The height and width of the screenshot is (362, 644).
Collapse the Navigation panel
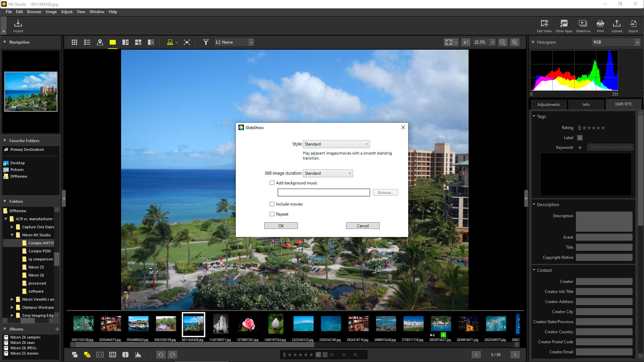5,42
